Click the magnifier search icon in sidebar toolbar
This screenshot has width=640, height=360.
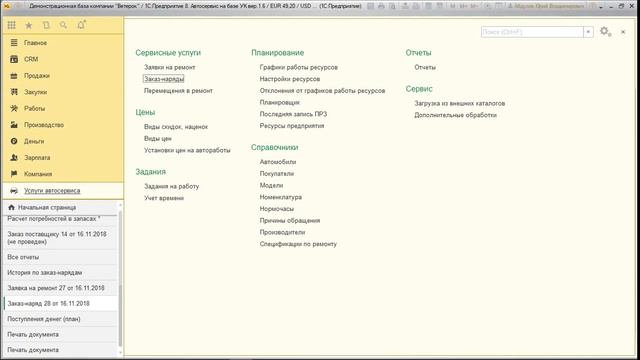[63, 25]
